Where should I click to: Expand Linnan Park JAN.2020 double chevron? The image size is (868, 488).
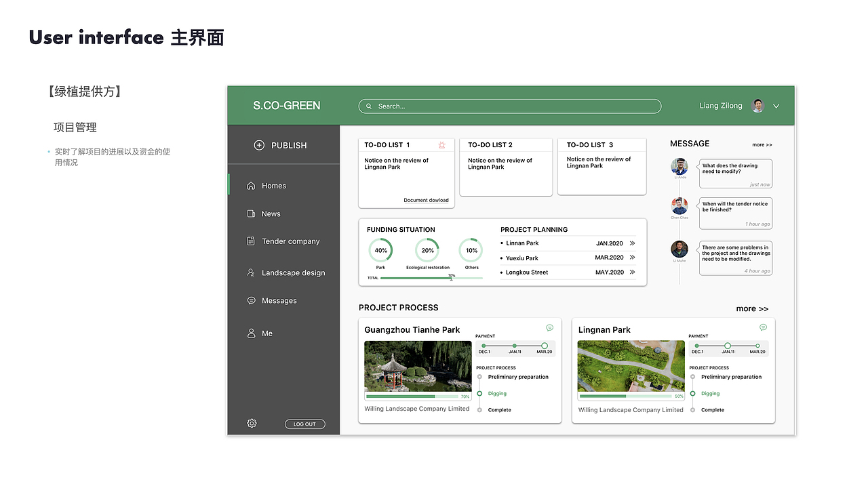click(x=632, y=243)
